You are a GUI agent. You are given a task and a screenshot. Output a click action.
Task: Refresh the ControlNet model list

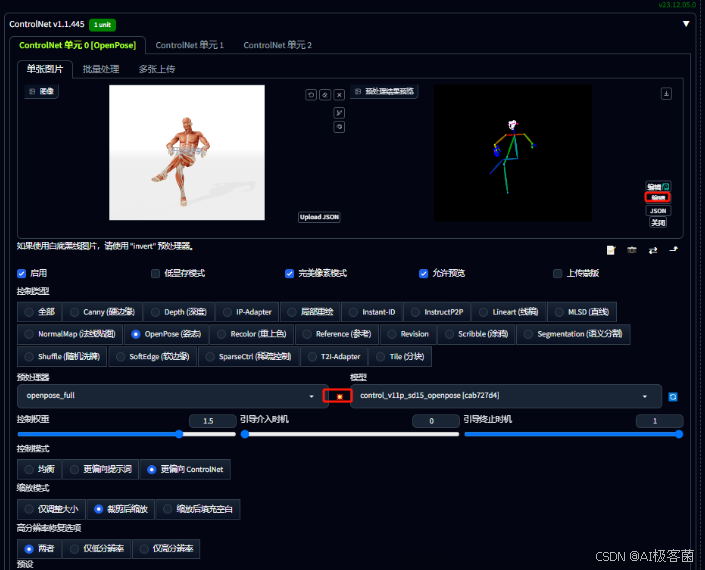(673, 396)
